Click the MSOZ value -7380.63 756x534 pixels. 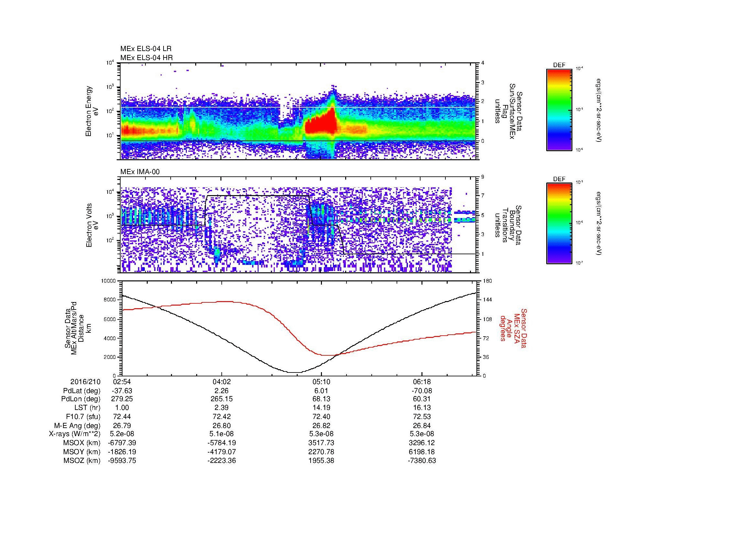click(x=422, y=461)
